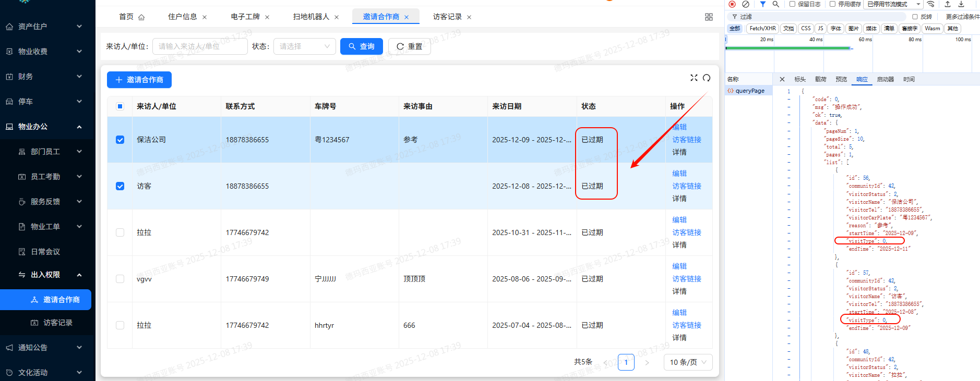Stop network recording with the red record icon
The height and width of the screenshot is (381, 980).
click(732, 4)
